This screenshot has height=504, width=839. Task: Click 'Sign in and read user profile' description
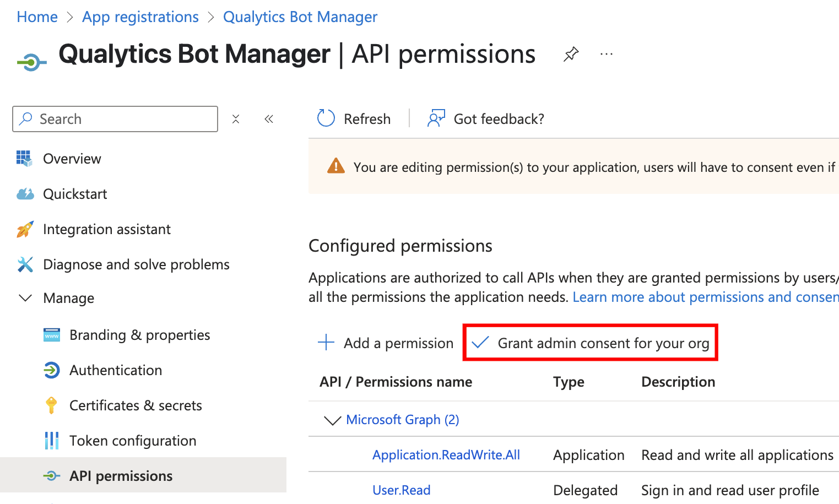[730, 490]
